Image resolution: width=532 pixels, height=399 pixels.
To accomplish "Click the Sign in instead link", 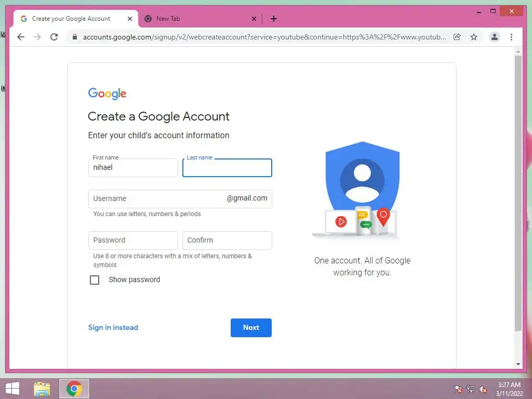I will (x=113, y=327).
